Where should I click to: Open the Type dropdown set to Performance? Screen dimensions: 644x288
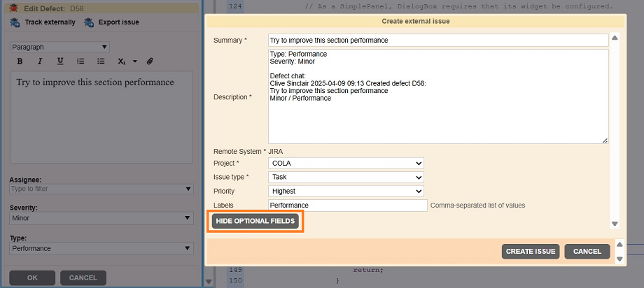(101, 248)
